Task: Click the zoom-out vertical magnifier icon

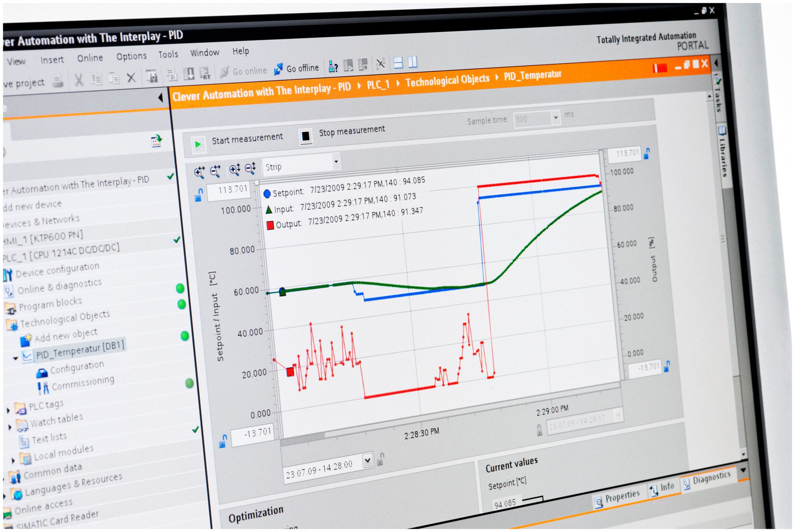Action: [250, 169]
